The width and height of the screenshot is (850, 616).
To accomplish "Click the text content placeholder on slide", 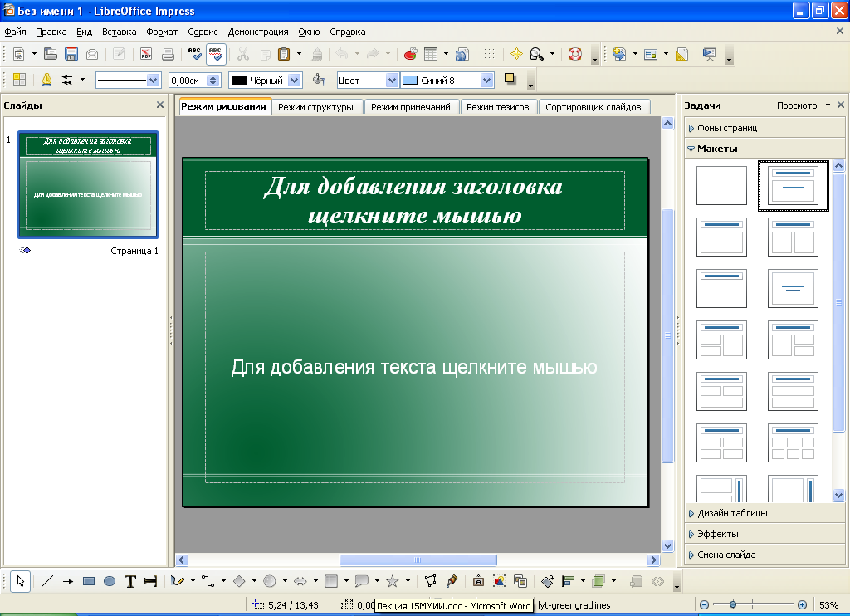I will point(415,367).
